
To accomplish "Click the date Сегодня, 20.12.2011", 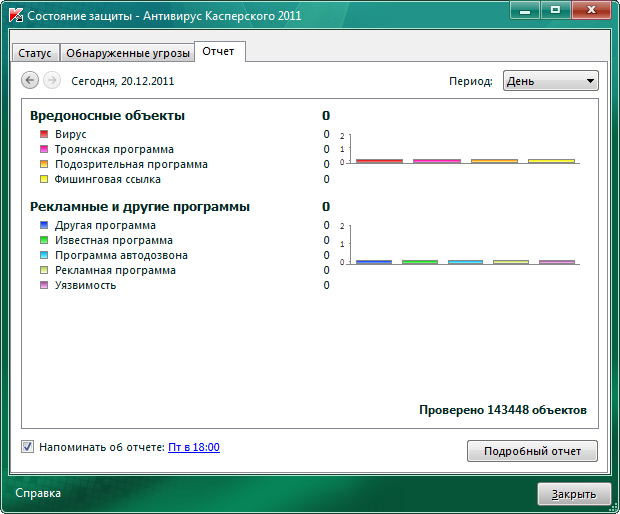I will (x=123, y=81).
